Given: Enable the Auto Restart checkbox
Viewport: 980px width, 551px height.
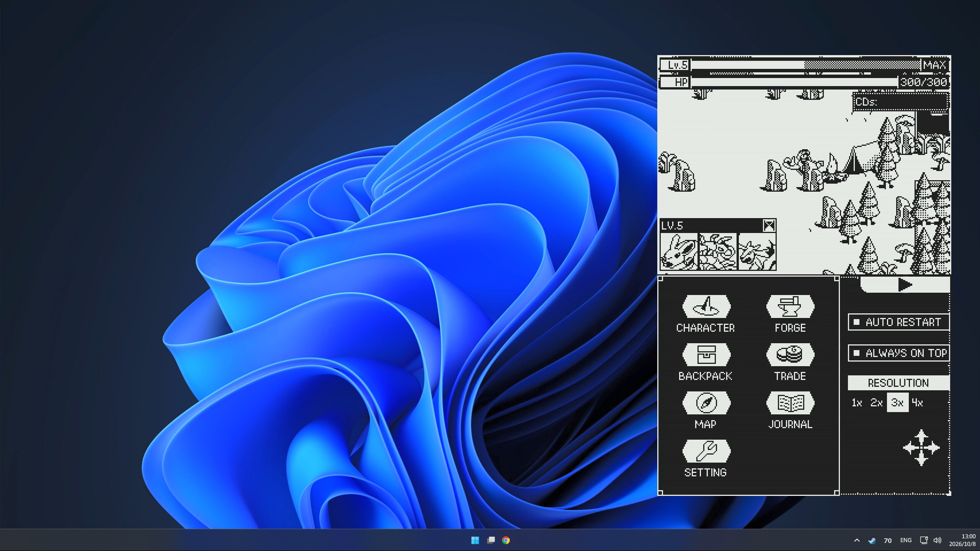Looking at the screenshot, I should point(857,322).
